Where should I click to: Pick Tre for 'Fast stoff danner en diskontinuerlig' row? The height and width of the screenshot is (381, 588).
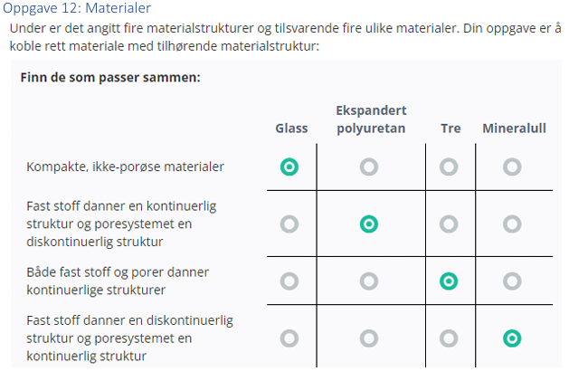[449, 338]
